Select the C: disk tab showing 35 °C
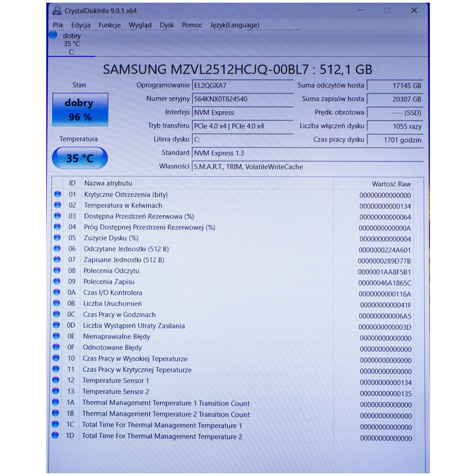 click(x=72, y=44)
